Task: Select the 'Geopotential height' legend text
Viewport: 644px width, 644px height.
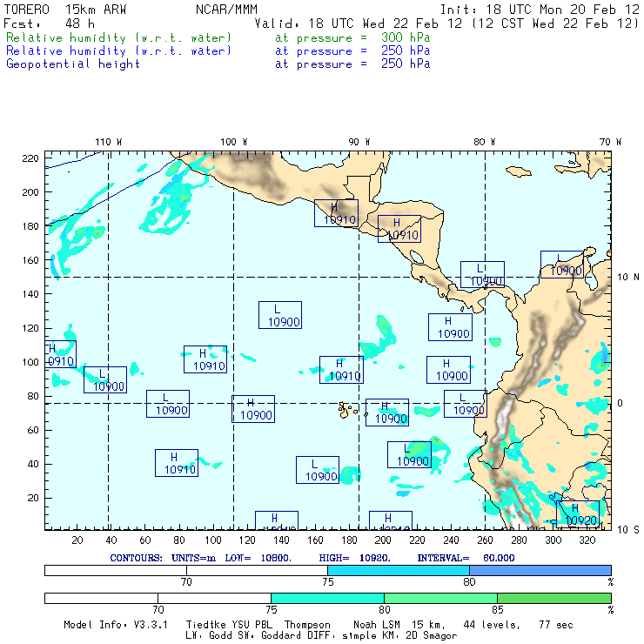Action: coord(73,64)
